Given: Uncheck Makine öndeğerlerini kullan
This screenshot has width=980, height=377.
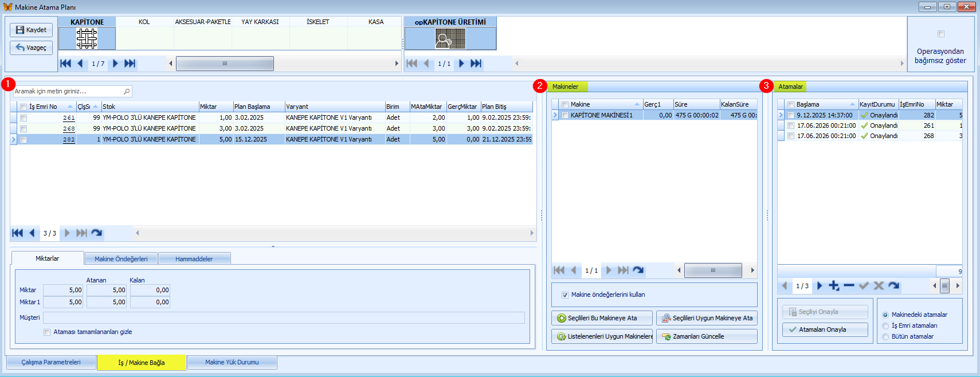Looking at the screenshot, I should point(565,295).
